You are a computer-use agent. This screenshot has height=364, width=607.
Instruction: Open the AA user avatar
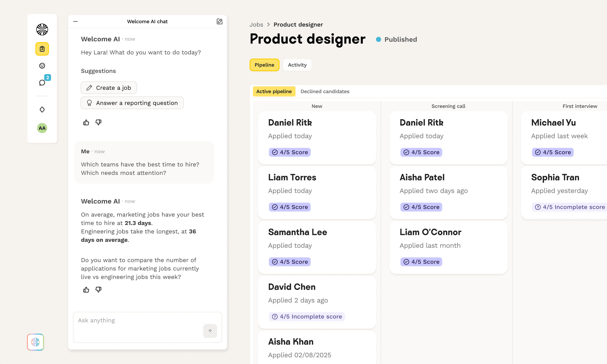click(x=42, y=128)
